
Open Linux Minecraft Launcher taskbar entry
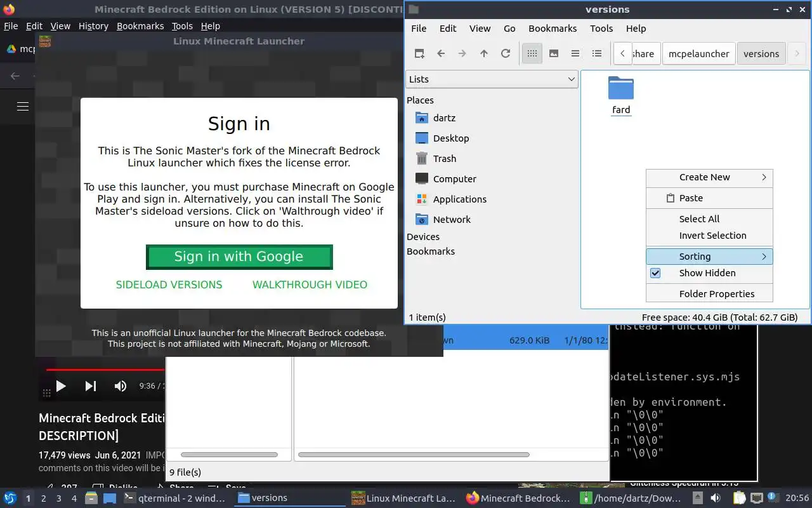(x=404, y=498)
